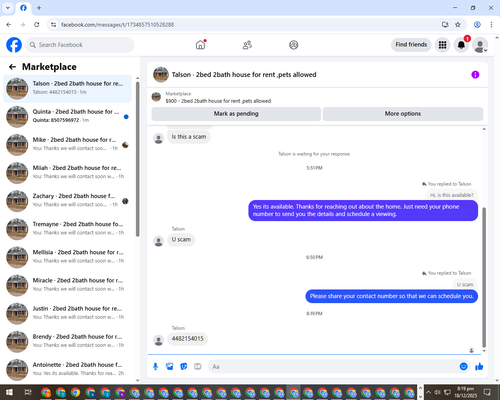
Task: Open the Windows notification center icon
Action: [x=487, y=392]
